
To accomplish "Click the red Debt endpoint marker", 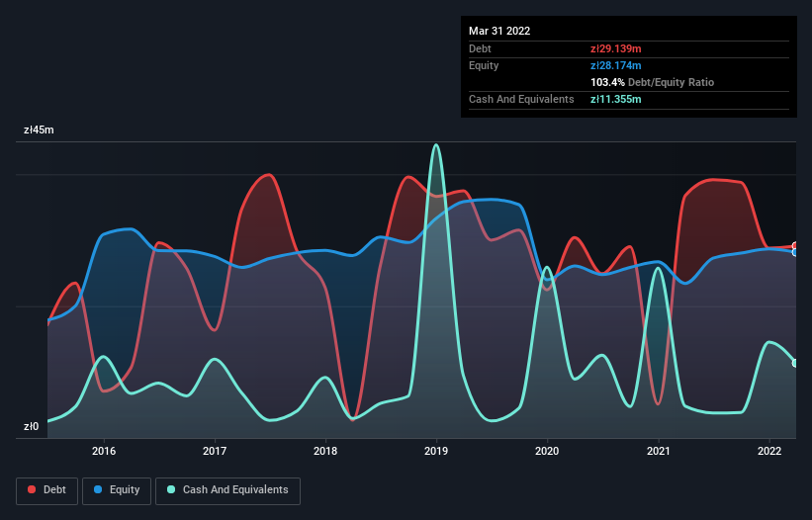I will pyautogui.click(x=796, y=246).
